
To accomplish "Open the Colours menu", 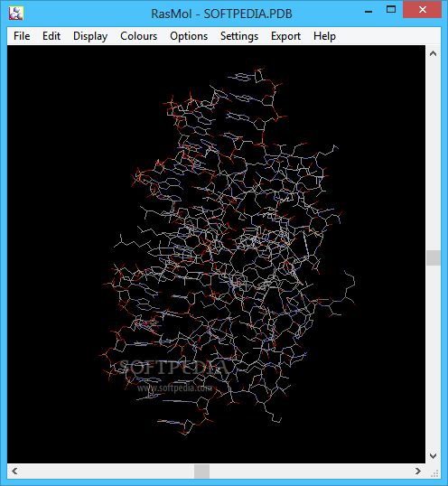I will pyautogui.click(x=138, y=36).
